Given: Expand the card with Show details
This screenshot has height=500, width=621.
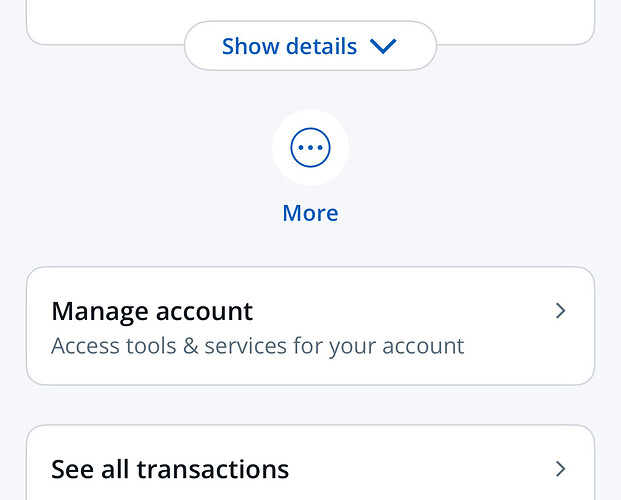Looking at the screenshot, I should [x=310, y=46].
